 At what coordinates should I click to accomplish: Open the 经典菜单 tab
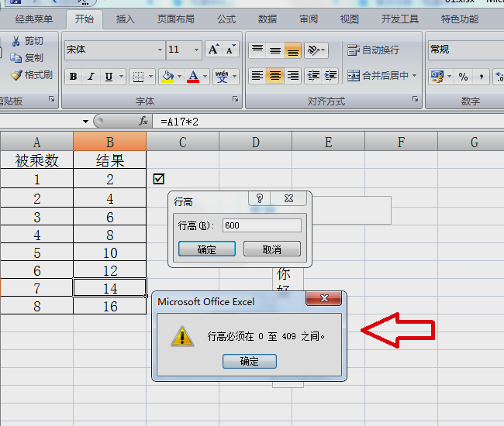pyautogui.click(x=34, y=19)
